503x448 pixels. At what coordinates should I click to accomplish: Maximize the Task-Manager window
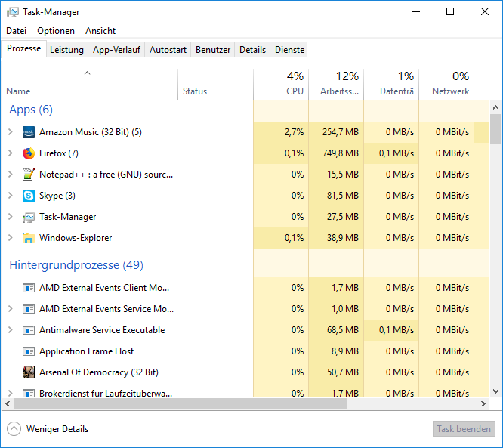[x=450, y=11]
